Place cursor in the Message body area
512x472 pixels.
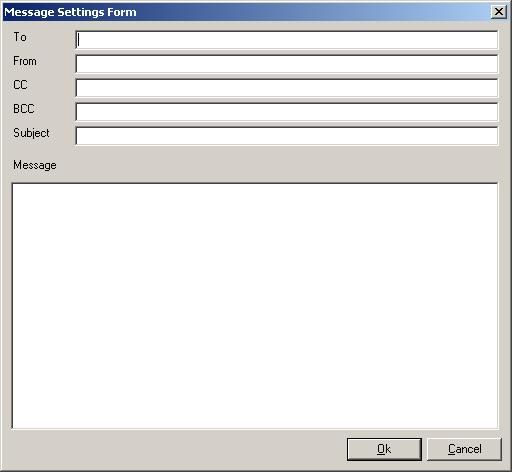[x=255, y=306]
